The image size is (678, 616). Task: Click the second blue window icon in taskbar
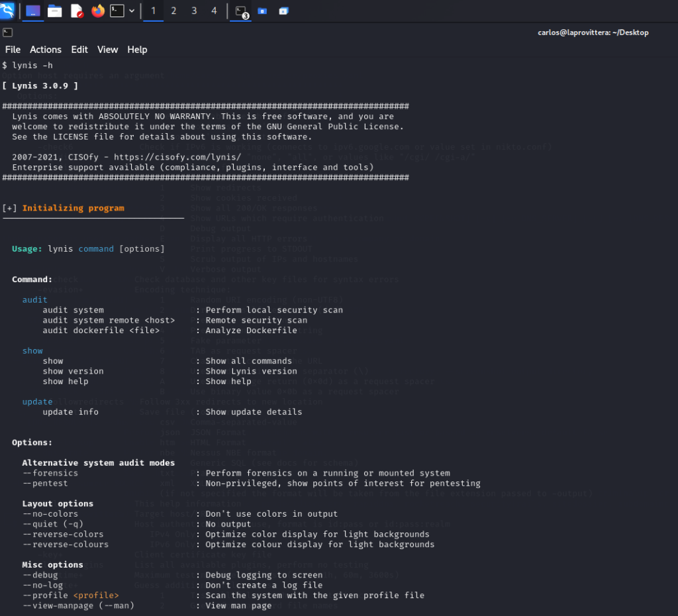point(283,11)
